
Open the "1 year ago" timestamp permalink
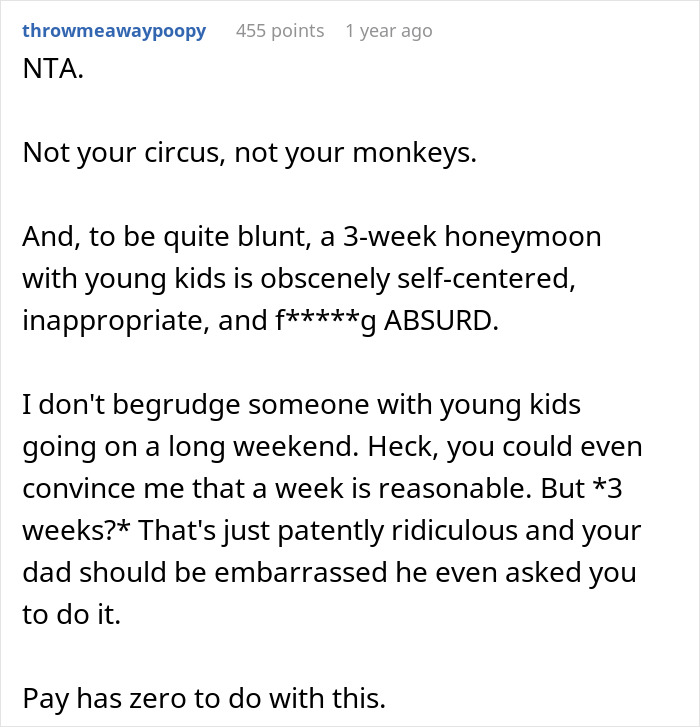[x=389, y=31]
